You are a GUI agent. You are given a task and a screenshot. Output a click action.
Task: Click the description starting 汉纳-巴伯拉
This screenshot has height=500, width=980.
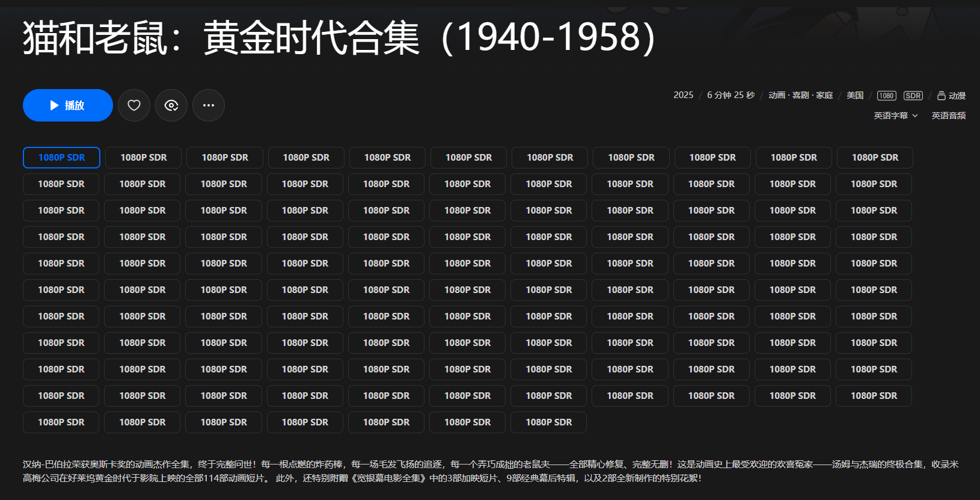(x=491, y=471)
